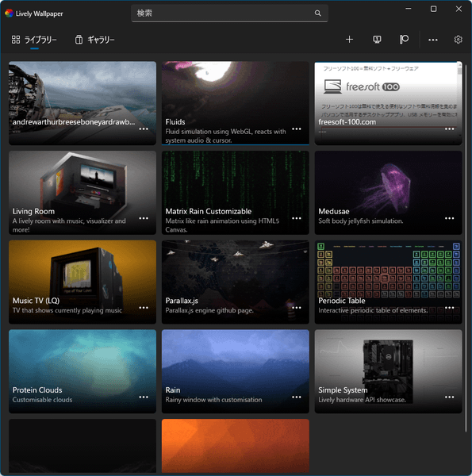Open options menu for andrewarthurbreeseboneyard wallpaper

click(x=144, y=129)
